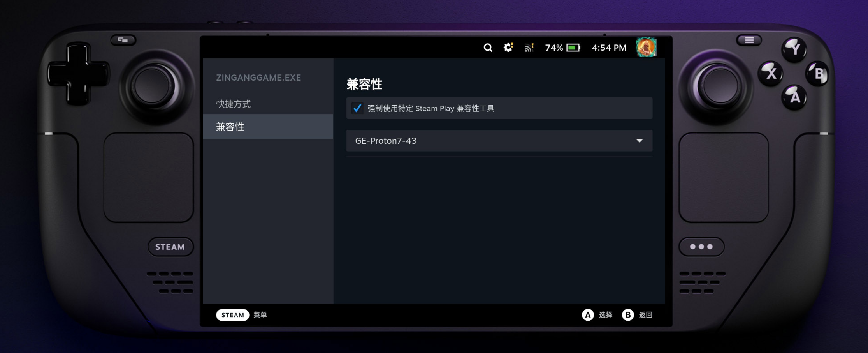Click the ZINGANGGAME.EXE title heading
This screenshot has height=353, width=868.
pos(258,77)
